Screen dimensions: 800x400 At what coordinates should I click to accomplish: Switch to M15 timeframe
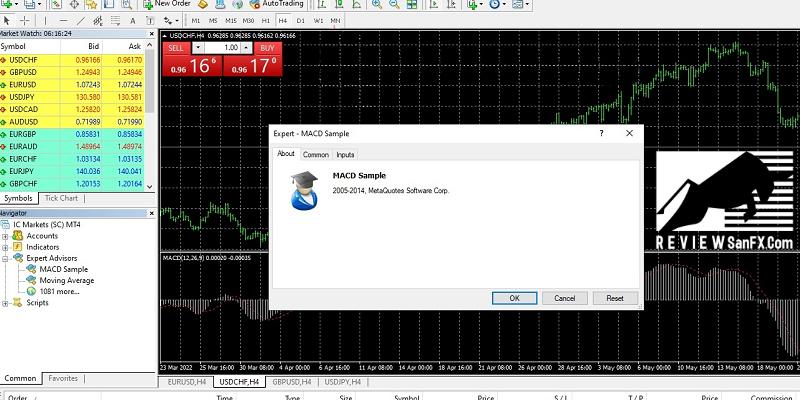[x=231, y=20]
